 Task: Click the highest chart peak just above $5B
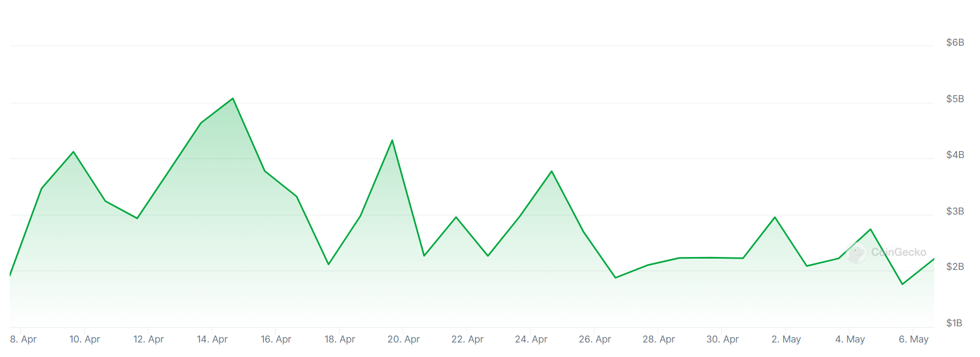pos(232,98)
